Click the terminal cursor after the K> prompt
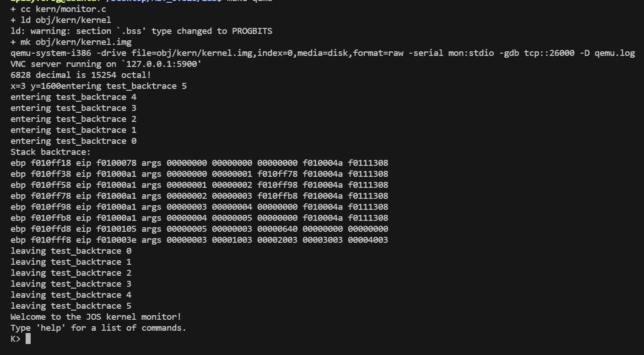The width and height of the screenshot is (644, 355). click(28, 339)
